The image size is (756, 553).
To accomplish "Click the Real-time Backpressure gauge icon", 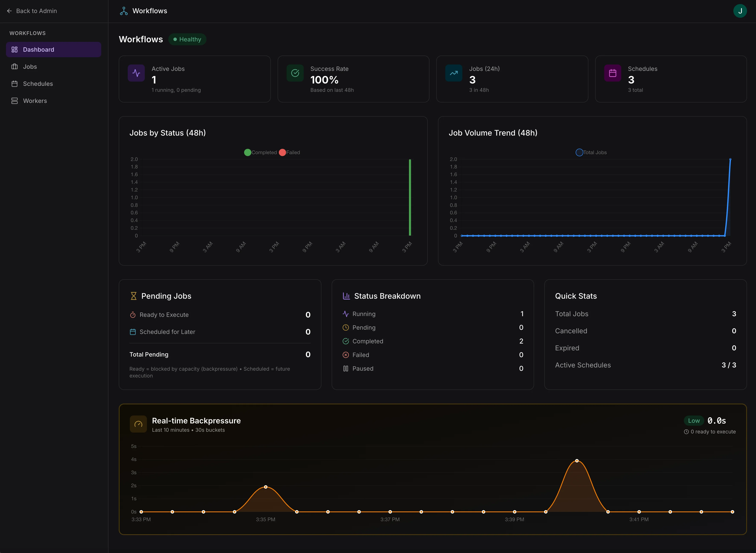I will tap(138, 424).
